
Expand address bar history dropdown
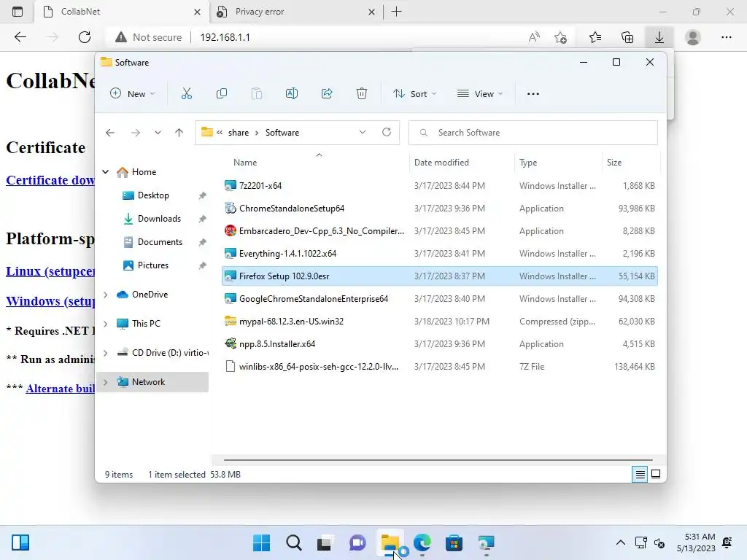(363, 133)
